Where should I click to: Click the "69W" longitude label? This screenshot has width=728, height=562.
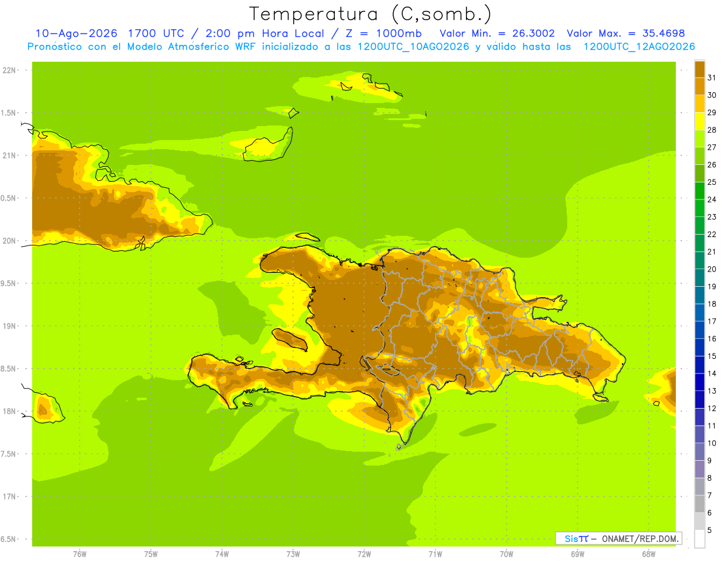(x=577, y=554)
